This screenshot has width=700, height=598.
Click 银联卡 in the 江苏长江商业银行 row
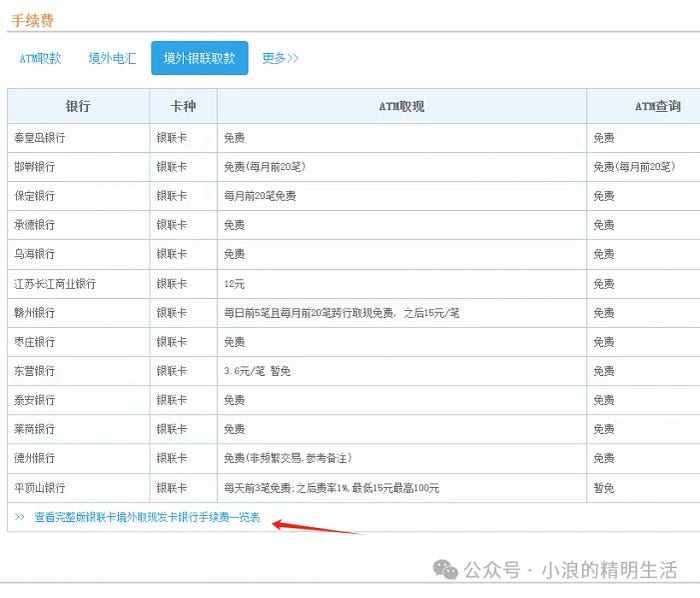click(172, 284)
